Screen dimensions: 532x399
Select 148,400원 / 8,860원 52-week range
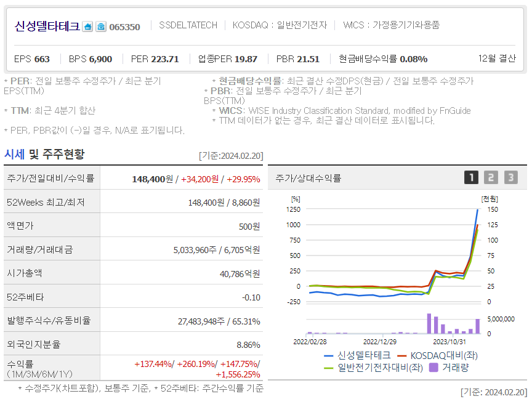pos(224,203)
